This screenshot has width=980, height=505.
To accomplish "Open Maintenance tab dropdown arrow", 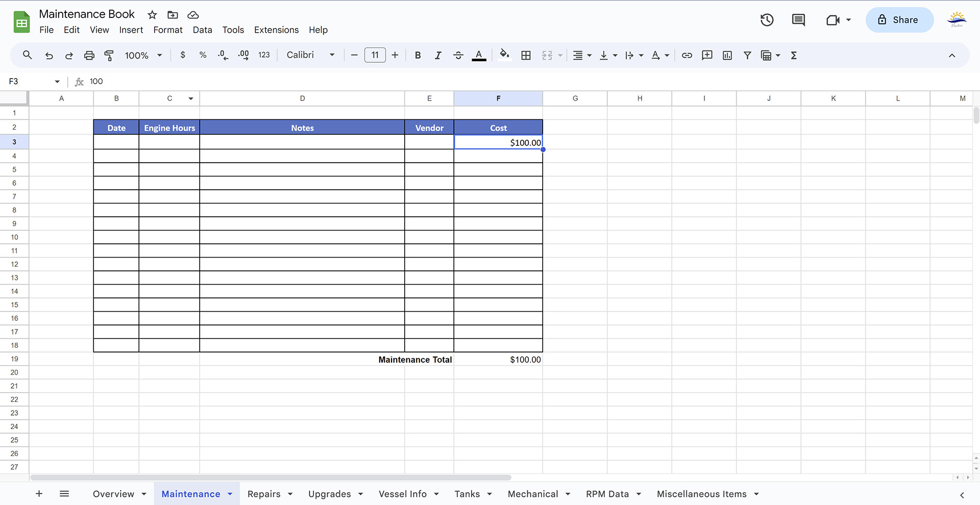I will [230, 494].
